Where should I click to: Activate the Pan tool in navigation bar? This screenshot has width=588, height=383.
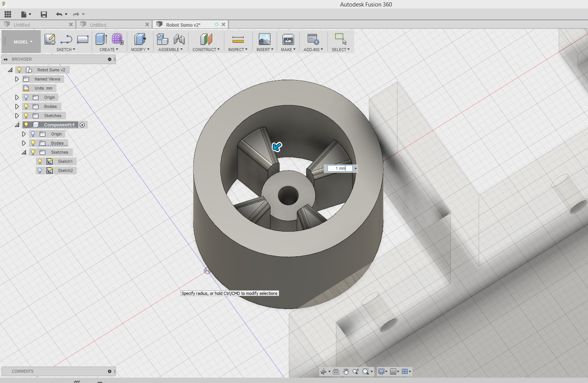[x=345, y=371]
